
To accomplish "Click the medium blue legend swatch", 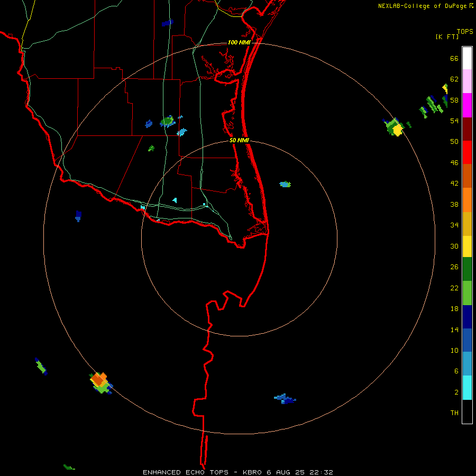I will click(x=467, y=340).
